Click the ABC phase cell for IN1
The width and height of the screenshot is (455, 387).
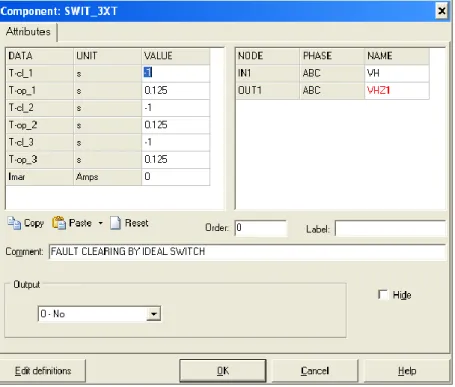click(332, 73)
